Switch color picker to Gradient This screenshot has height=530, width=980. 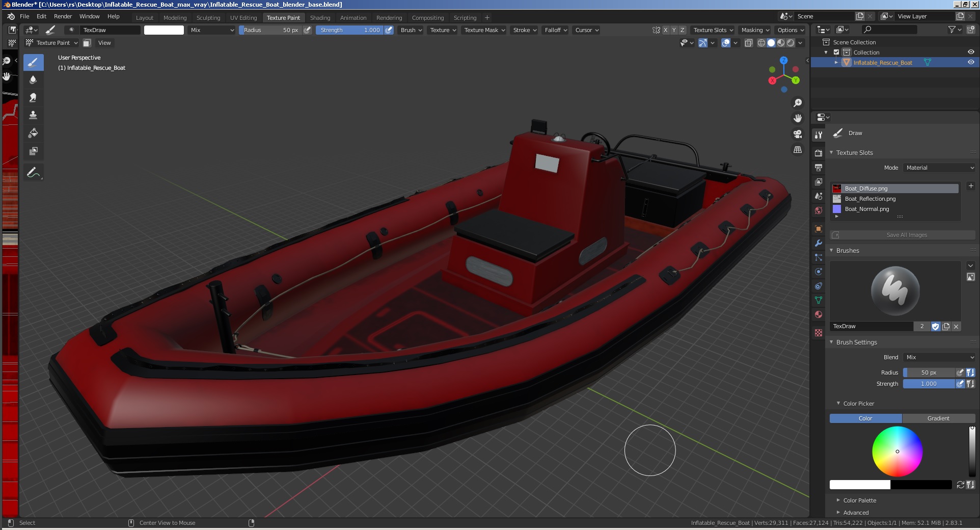click(938, 418)
